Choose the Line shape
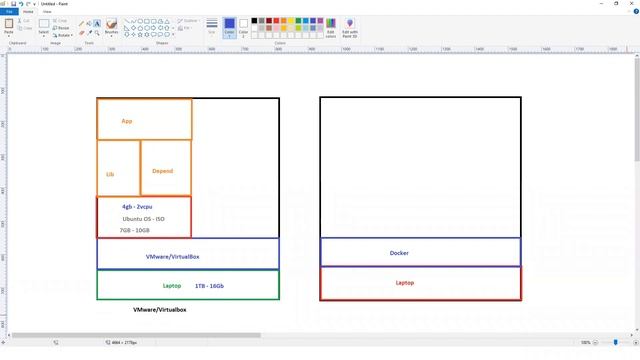 tap(126, 21)
